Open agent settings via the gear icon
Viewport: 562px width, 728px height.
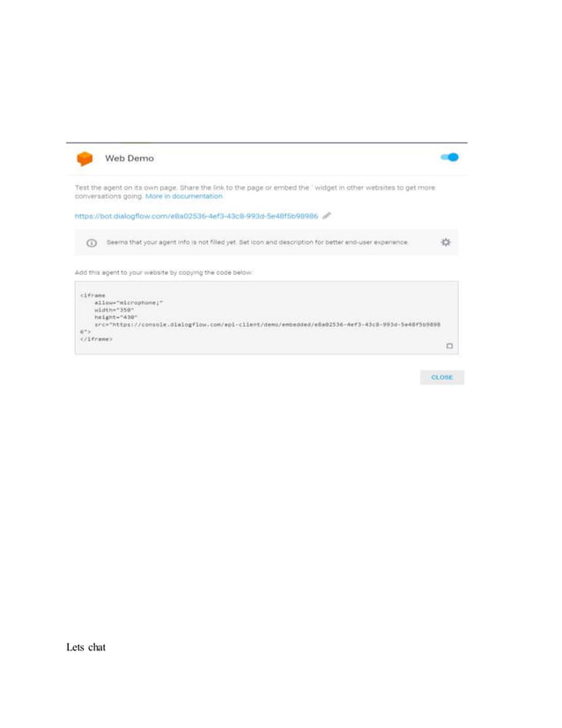(446, 241)
